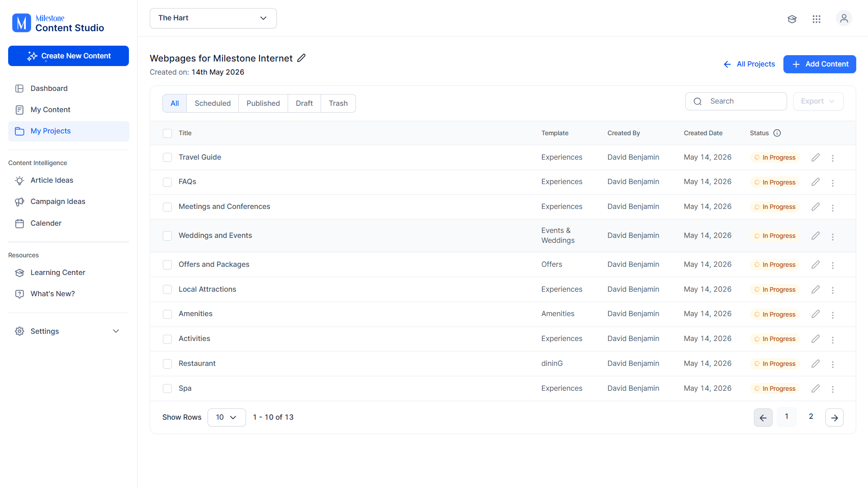Open more options for Restaurant
The width and height of the screenshot is (868, 488).
tap(833, 364)
